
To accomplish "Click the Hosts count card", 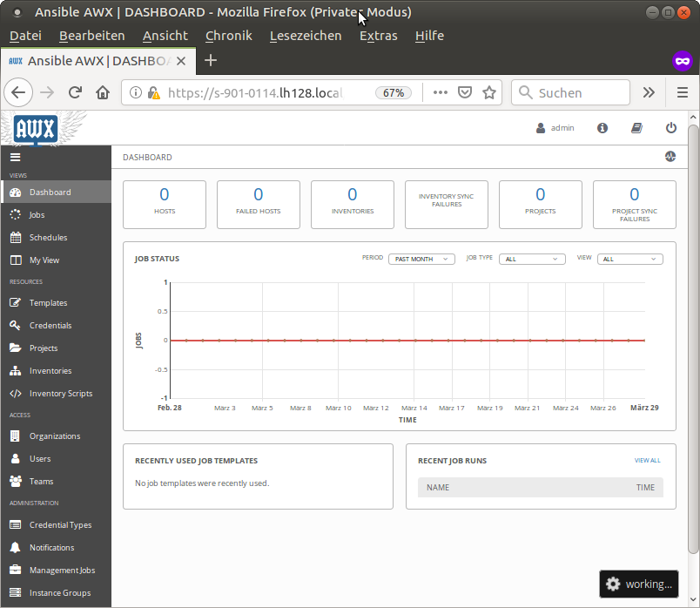I will (x=165, y=205).
